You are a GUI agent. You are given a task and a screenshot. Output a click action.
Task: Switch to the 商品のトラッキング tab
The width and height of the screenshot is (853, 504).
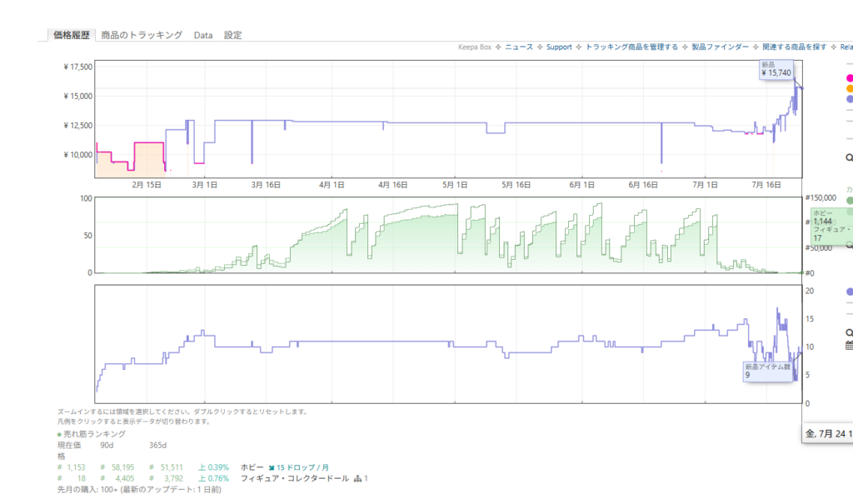142,35
